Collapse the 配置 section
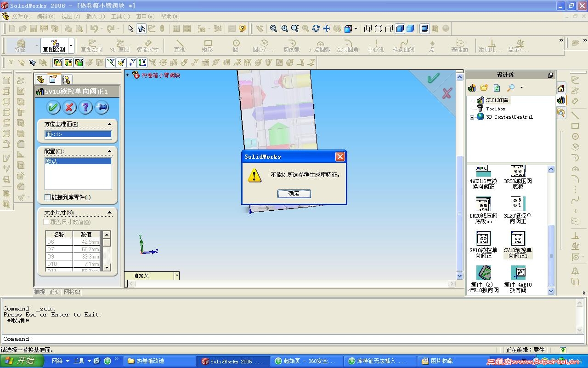 tap(109, 151)
